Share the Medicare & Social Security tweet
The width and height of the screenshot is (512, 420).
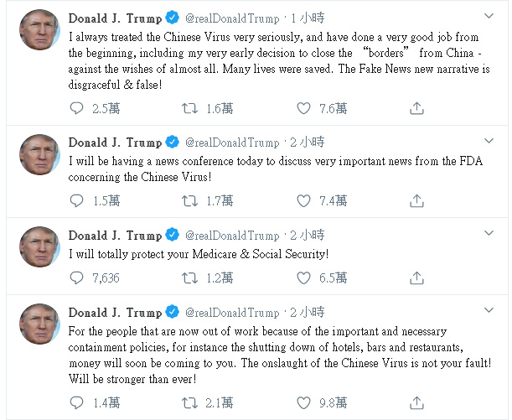[416, 277]
